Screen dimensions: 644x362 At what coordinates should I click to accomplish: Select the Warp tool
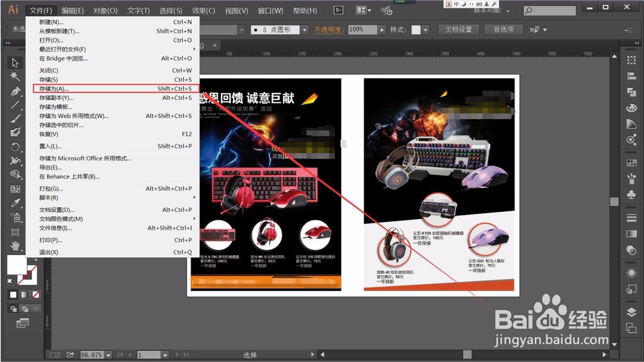pos(15,160)
